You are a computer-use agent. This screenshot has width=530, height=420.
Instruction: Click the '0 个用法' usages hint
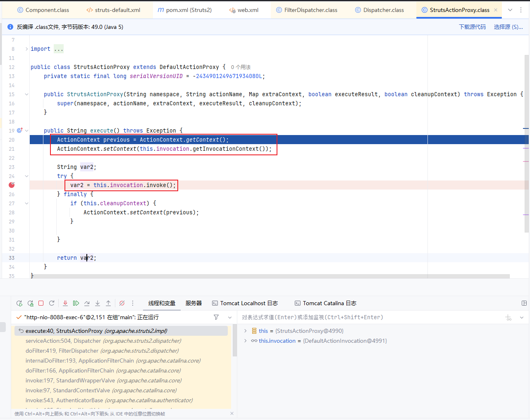coord(241,67)
